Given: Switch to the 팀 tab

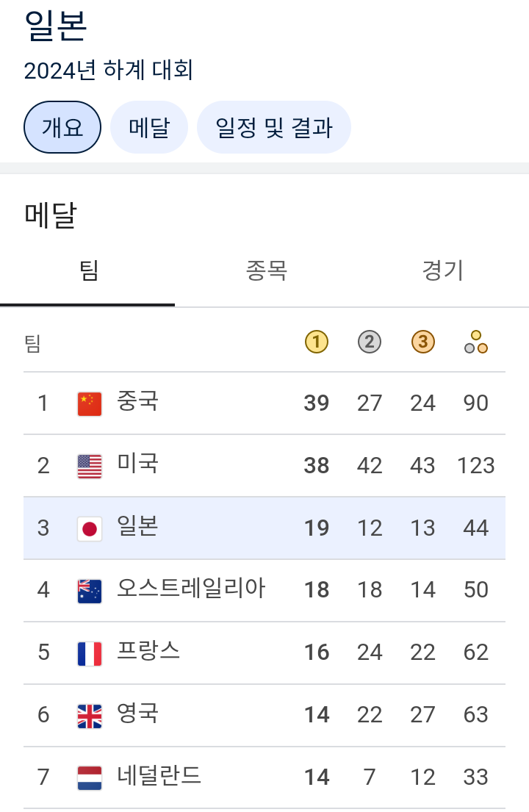Looking at the screenshot, I should pyautogui.click(x=88, y=271).
